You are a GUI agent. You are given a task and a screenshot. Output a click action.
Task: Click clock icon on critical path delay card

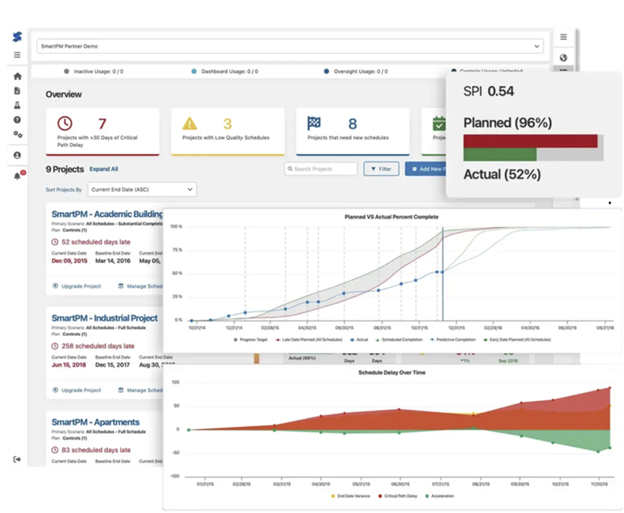[x=65, y=123]
